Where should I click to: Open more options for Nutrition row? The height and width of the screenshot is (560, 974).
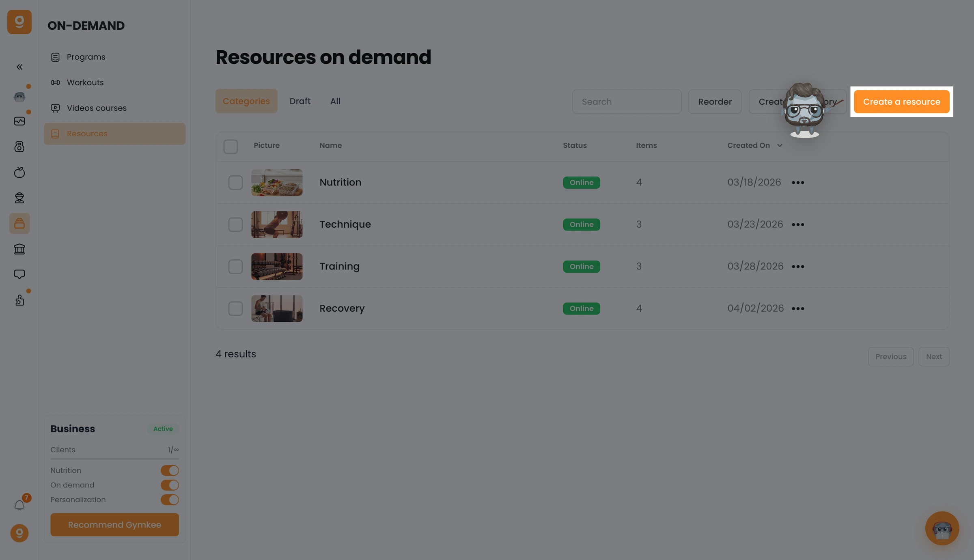798,183
